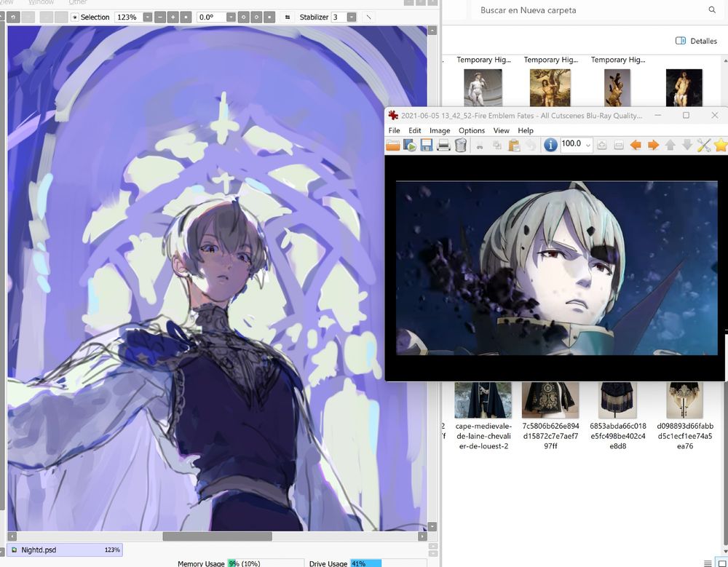Rotate SAI canvas counterclockwise
Image resolution: width=728 pixels, height=567 pixels.
pos(243,17)
